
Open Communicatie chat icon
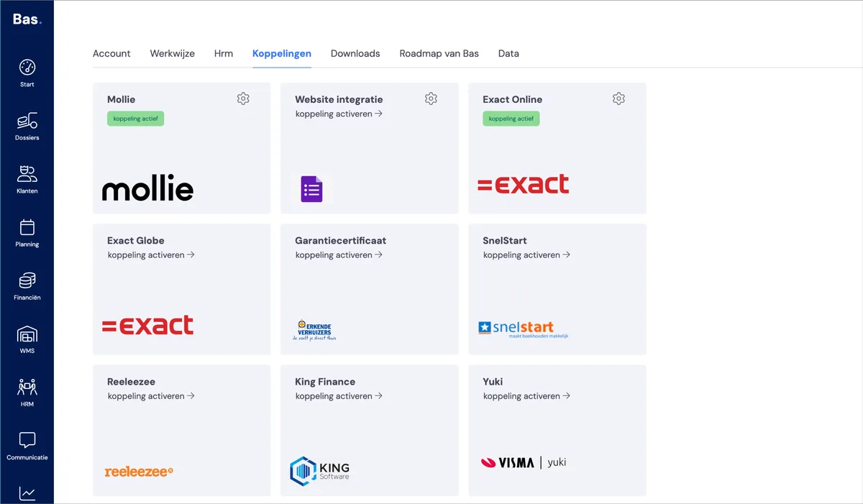click(27, 440)
